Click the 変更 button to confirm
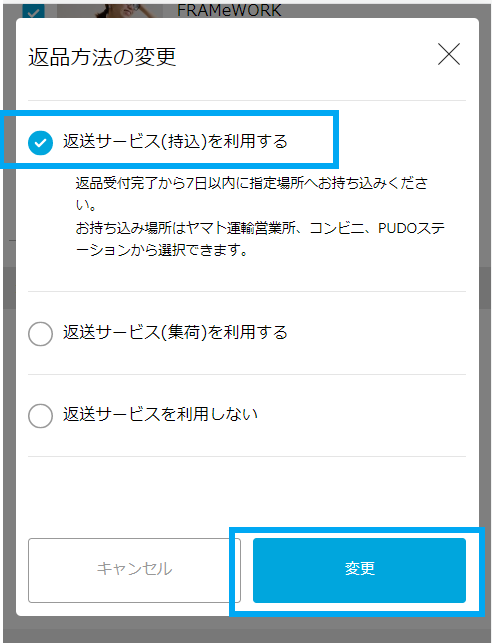The width and height of the screenshot is (498, 643). click(359, 570)
